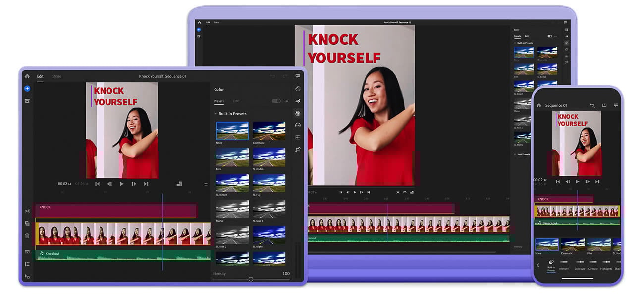This screenshot has height=301, width=644.
Task: Collapse Built-in Presets on the laptop
Action: click(x=515, y=43)
